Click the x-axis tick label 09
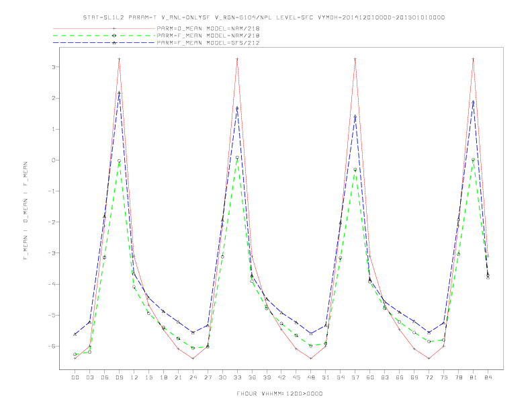Viewport: 532px width, 411px height. [x=120, y=377]
